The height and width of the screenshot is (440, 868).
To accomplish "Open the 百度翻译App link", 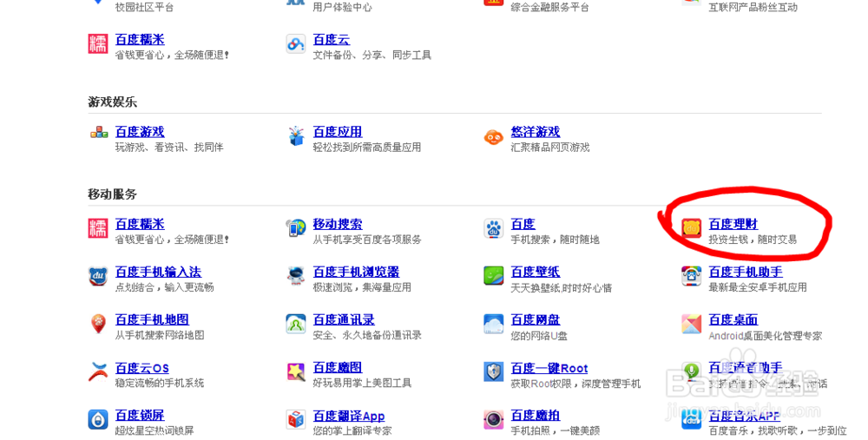I will 349,416.
